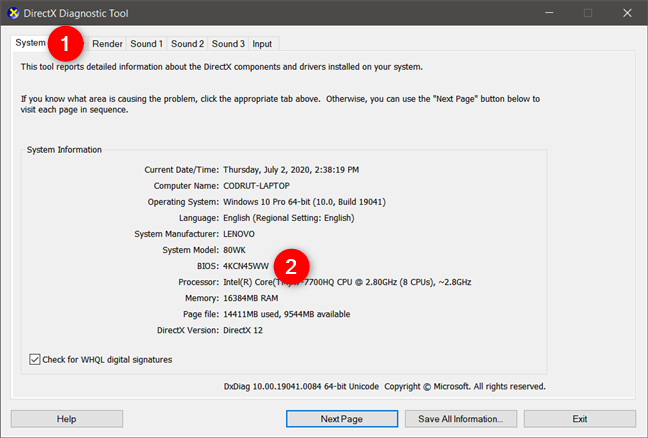Click the processor 2.80GHz (8 CPUs) value

click(x=347, y=282)
